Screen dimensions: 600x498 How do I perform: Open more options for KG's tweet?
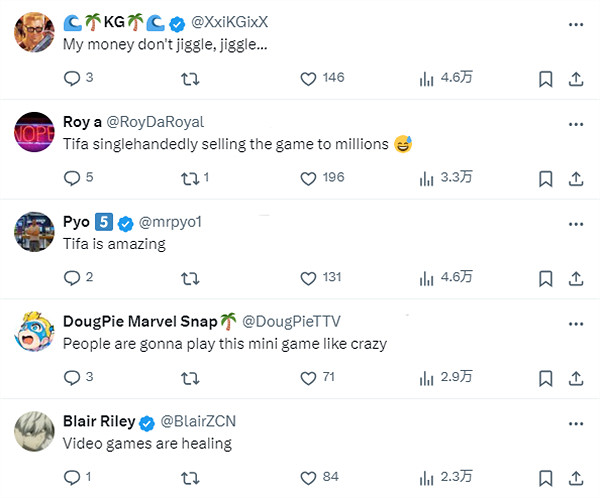pyautogui.click(x=575, y=24)
